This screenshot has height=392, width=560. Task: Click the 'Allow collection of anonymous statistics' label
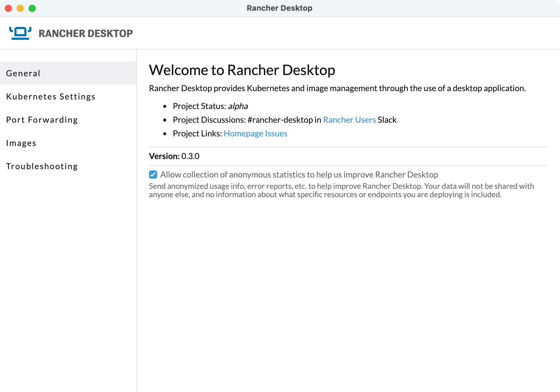click(x=299, y=175)
